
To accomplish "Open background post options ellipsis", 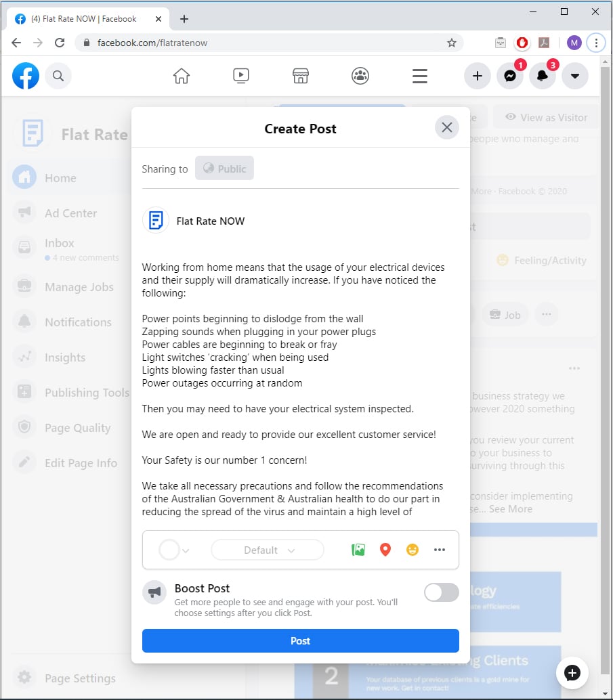I will click(574, 368).
